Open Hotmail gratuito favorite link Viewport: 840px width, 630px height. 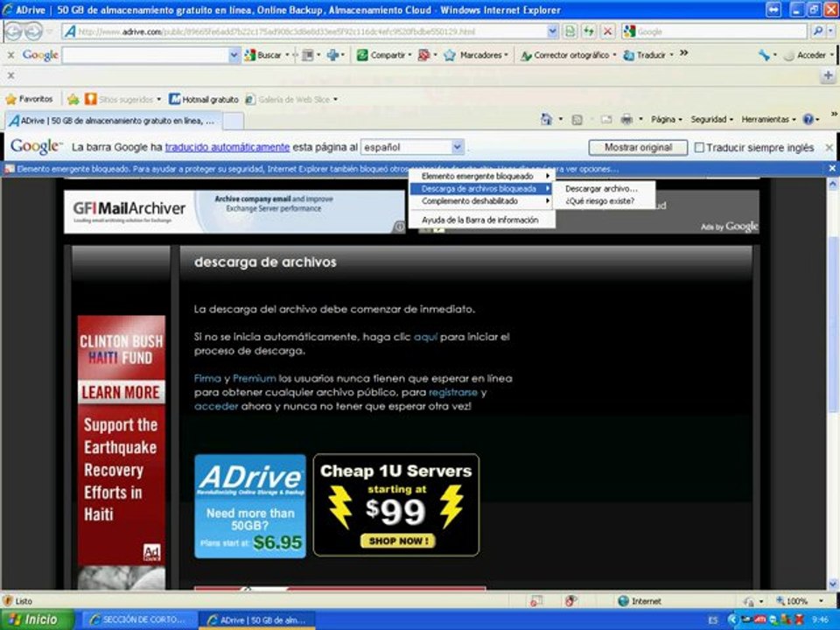click(204, 99)
